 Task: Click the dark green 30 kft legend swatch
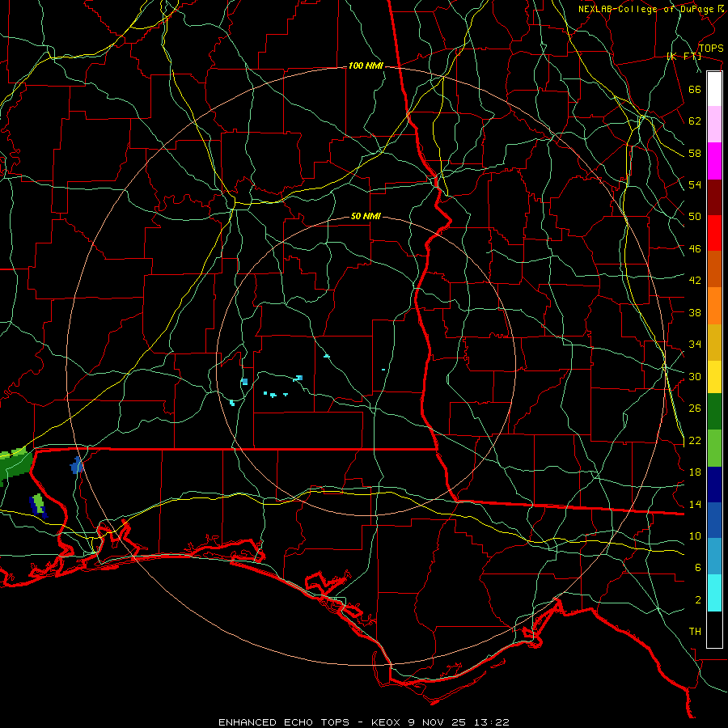coord(714,412)
